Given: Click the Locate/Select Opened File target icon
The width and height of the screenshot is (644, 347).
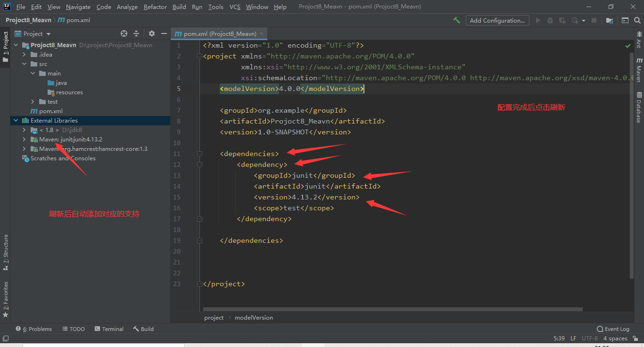Looking at the screenshot, I should coord(124,33).
